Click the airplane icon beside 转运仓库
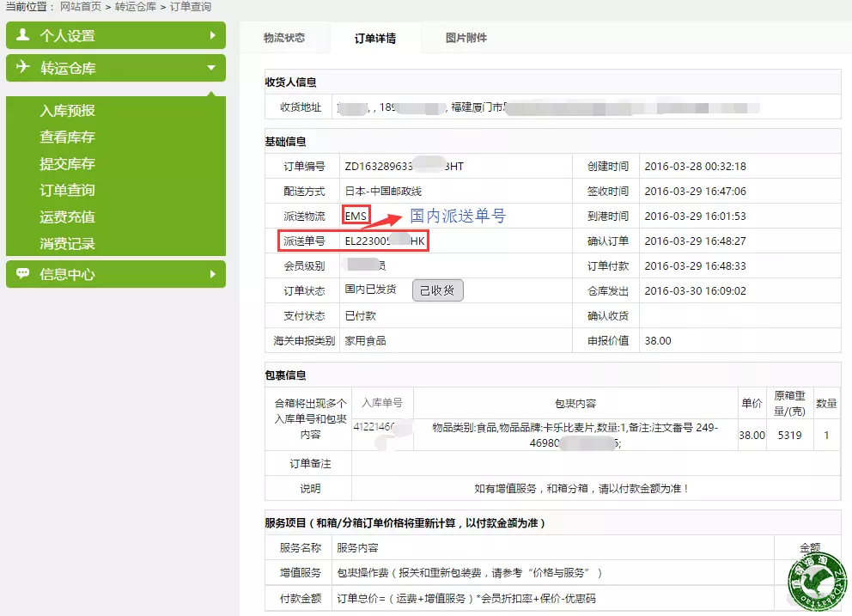Image resolution: width=852 pixels, height=616 pixels. point(22,67)
